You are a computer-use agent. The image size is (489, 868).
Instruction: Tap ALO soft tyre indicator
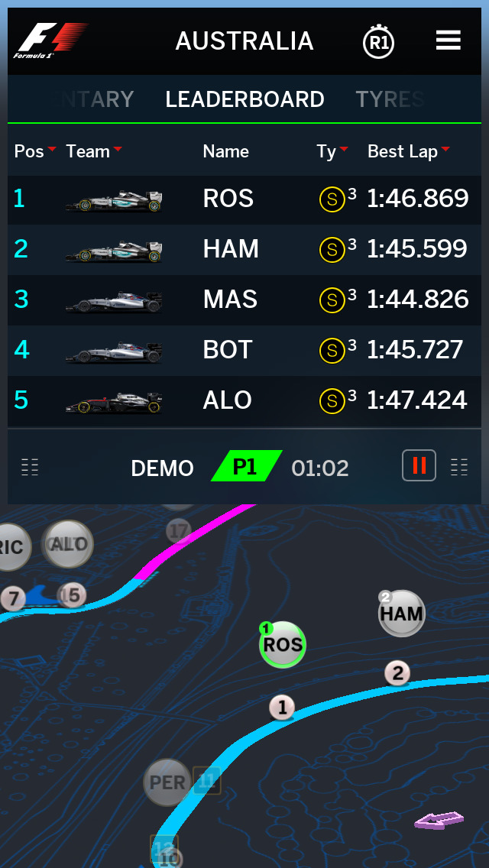point(332,400)
